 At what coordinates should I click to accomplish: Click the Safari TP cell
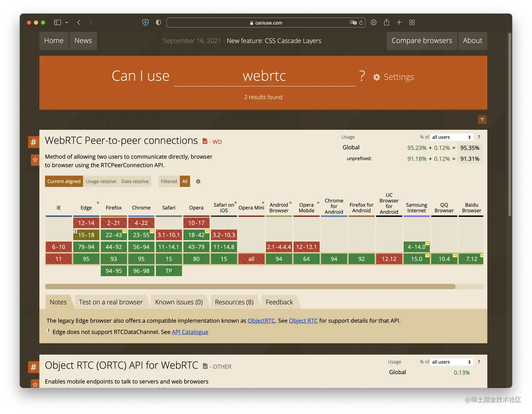(169, 271)
